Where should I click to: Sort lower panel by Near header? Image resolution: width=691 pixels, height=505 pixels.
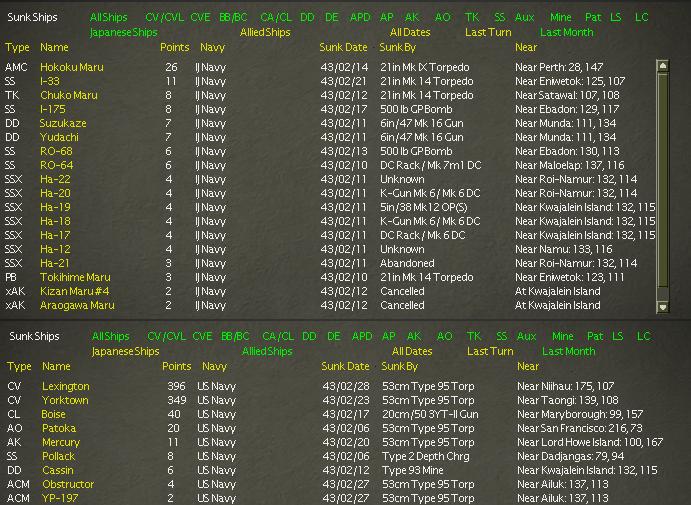click(528, 366)
